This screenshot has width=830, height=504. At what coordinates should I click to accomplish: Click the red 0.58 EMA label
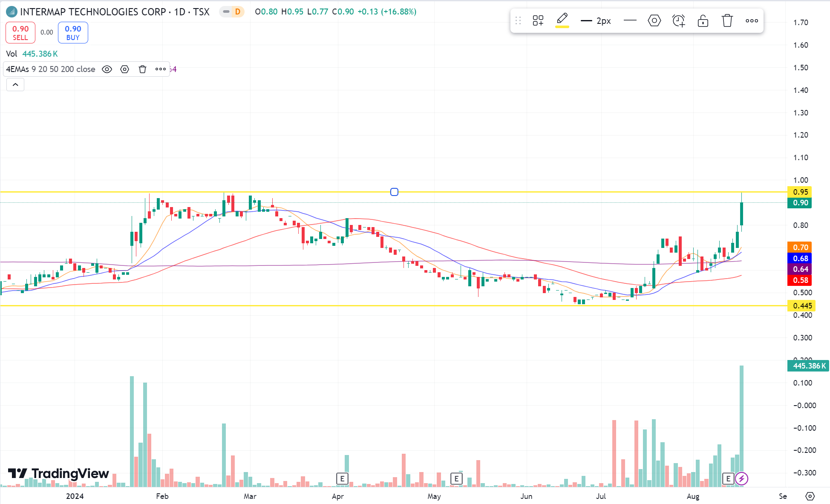(x=800, y=280)
